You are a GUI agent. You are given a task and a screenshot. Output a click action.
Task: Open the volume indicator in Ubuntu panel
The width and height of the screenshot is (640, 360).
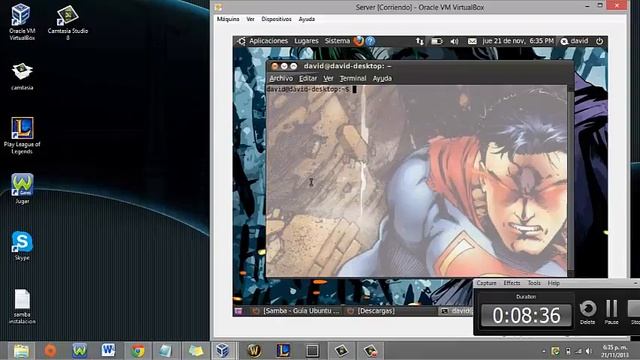point(454,41)
